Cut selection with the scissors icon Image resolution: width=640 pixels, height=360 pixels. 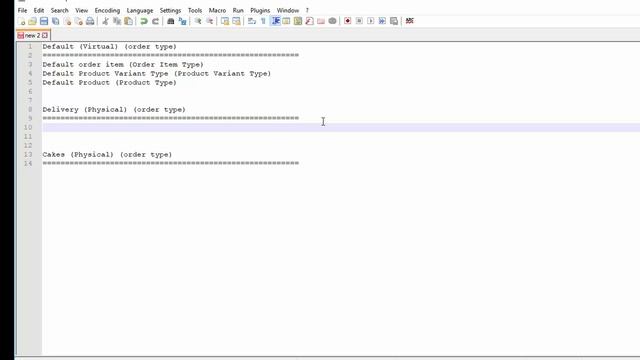105,21
